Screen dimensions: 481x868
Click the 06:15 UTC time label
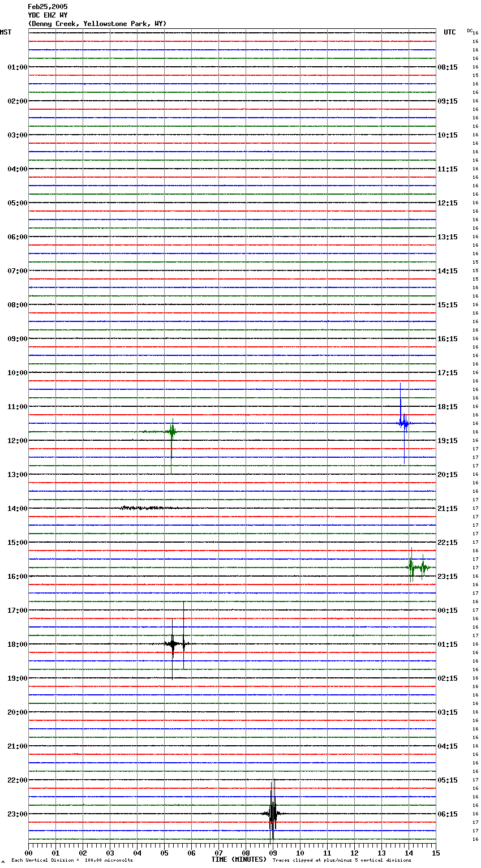click(448, 814)
